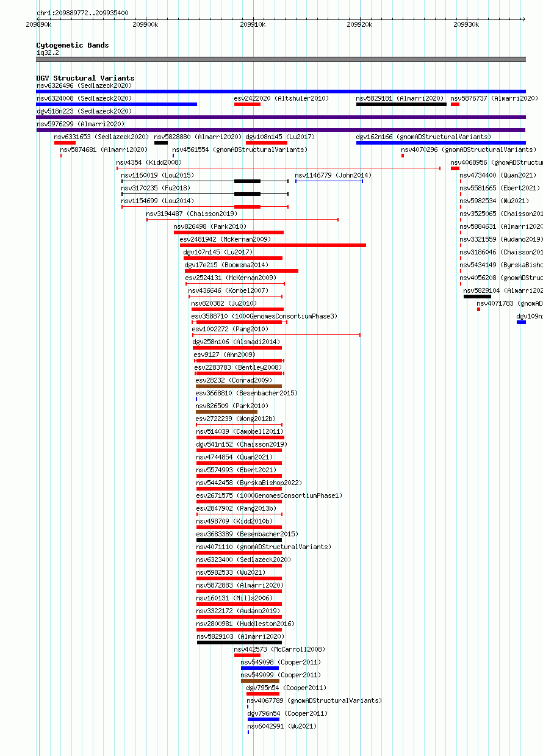Click the esv3668810 (Besenbacher2015) label
Image resolution: width=543 pixels, height=756 pixels.
(x=246, y=393)
